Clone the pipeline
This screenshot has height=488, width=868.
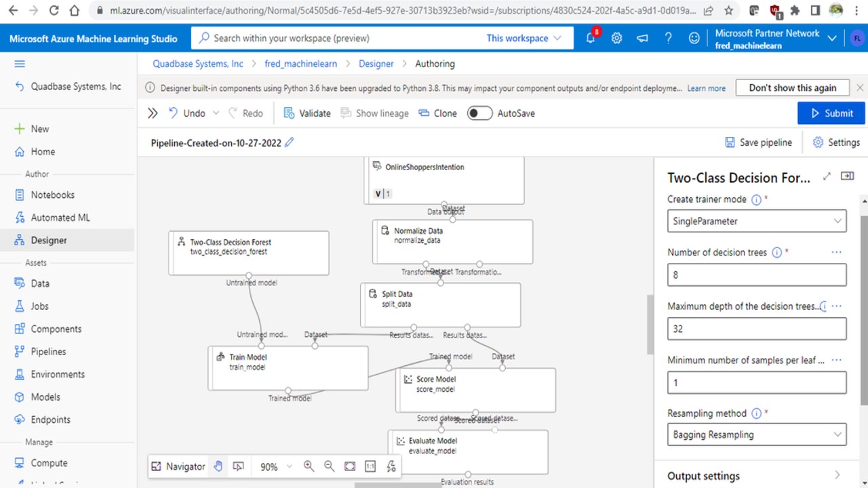438,113
